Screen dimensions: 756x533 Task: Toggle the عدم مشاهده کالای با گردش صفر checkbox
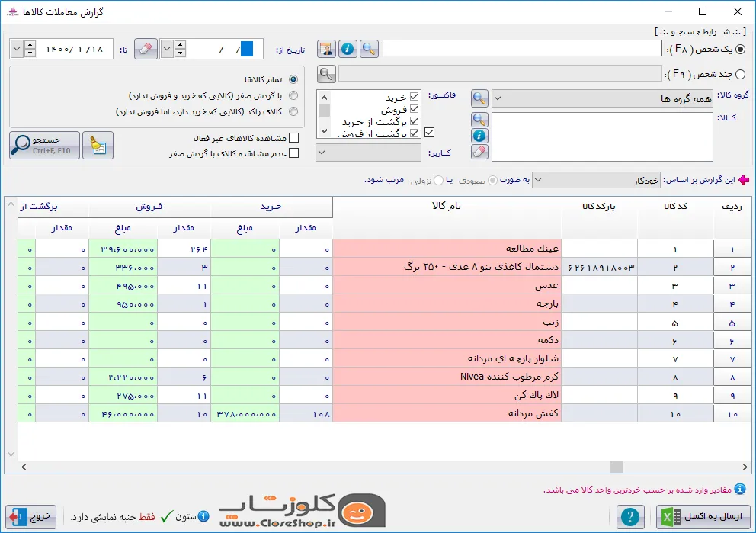pos(293,153)
